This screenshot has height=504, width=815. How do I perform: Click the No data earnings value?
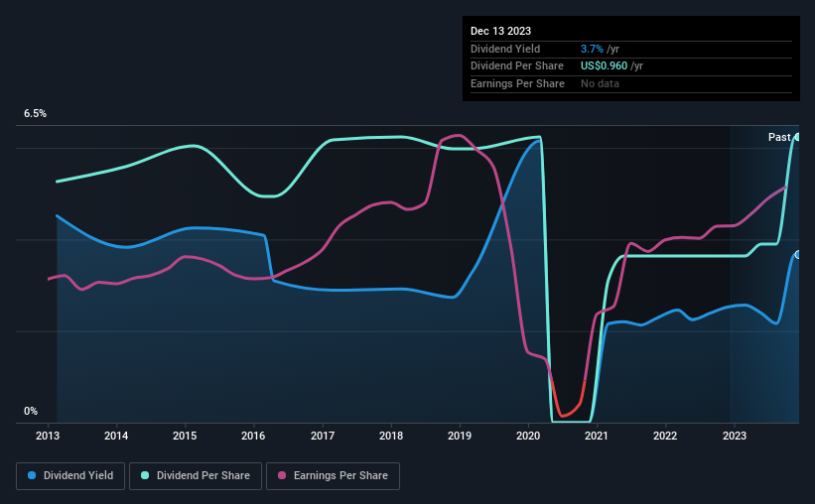[600, 83]
